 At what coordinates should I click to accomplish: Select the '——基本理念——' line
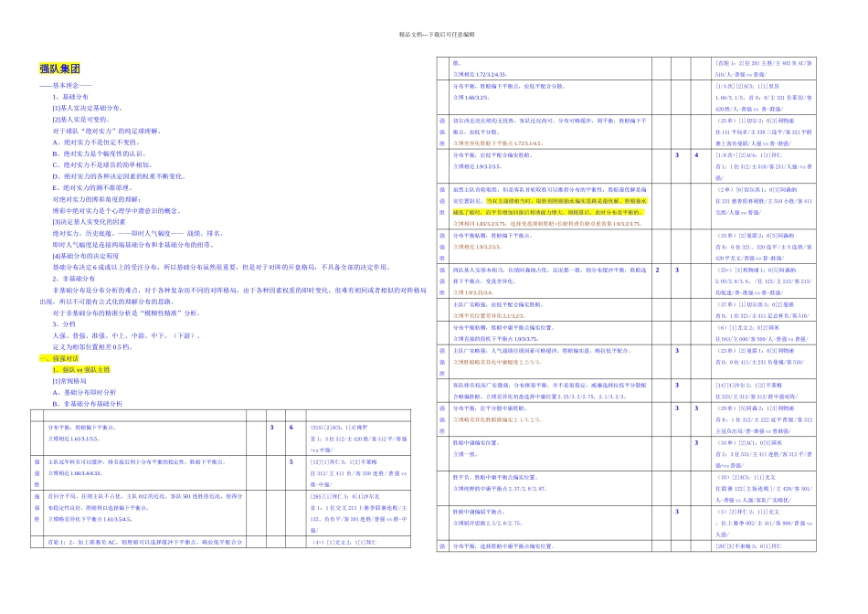click(x=65, y=85)
